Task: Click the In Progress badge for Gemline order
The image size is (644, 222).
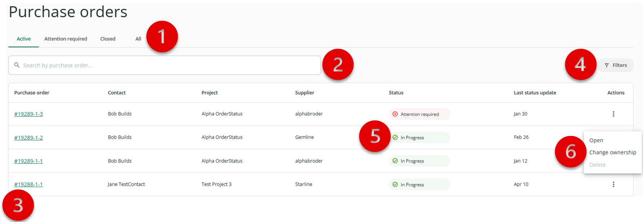Action: click(419, 137)
